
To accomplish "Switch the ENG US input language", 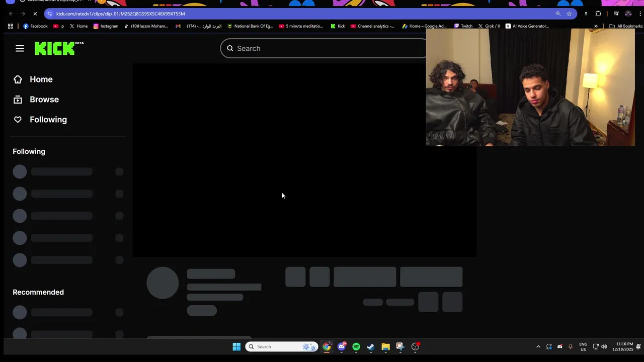I will click(583, 346).
